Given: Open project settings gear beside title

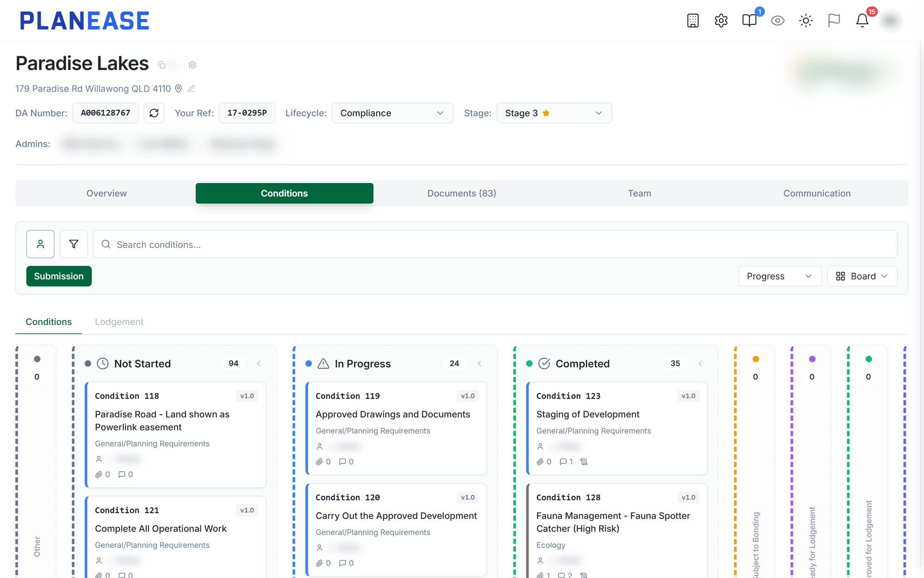Looking at the screenshot, I should (x=193, y=65).
